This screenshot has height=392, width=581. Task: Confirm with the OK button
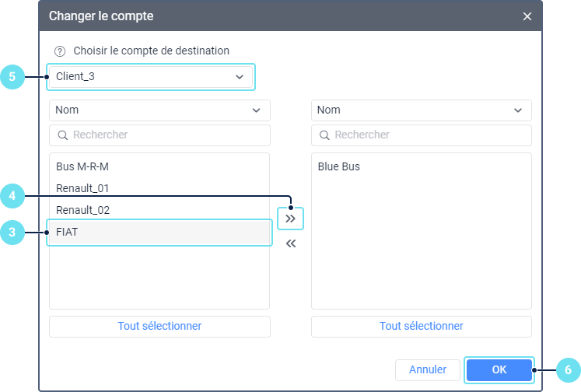tap(499, 369)
